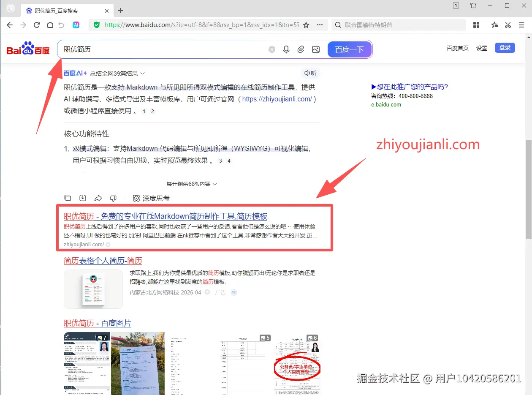Play the summary with 听 button
532x395 pixels.
tap(311, 73)
